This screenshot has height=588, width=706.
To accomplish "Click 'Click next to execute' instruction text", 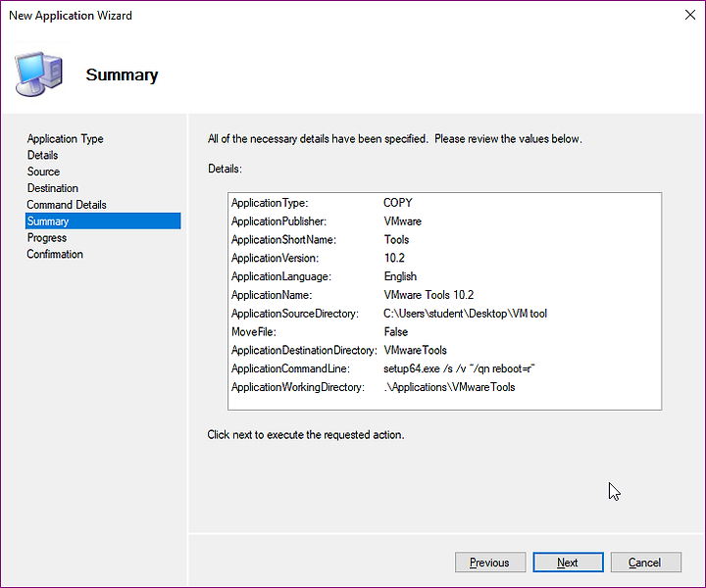I will 306,435.
